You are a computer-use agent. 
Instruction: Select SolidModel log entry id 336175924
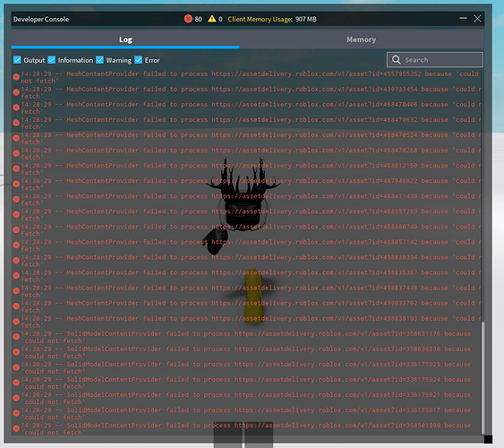[x=247, y=383]
